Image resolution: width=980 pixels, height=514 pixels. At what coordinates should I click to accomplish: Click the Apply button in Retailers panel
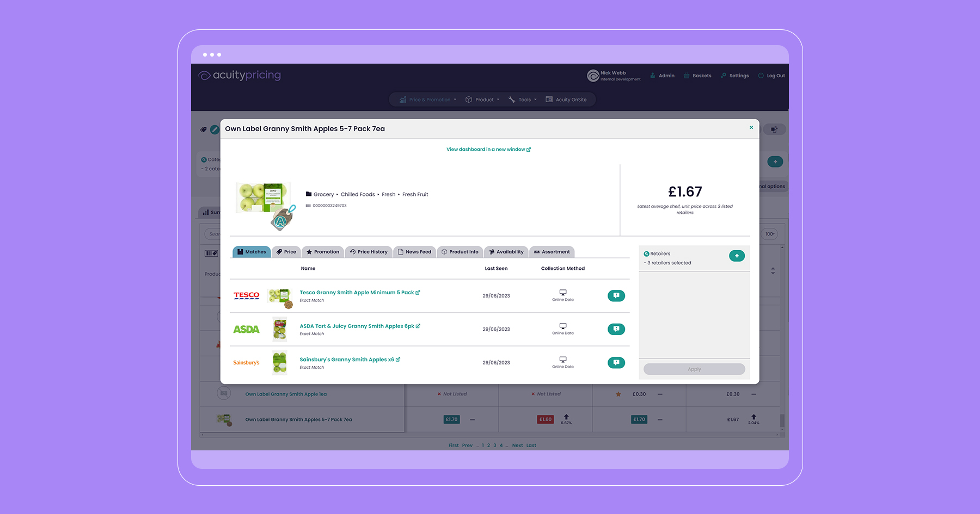click(694, 369)
